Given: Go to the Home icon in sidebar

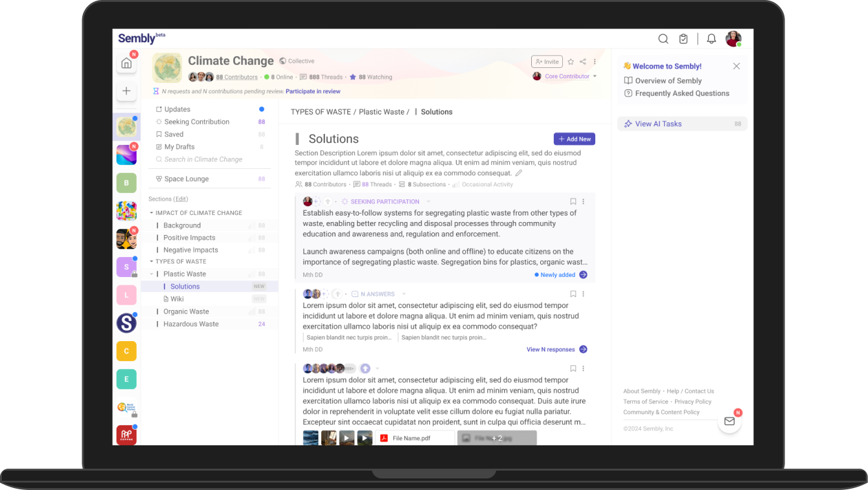Looking at the screenshot, I should coord(126,63).
